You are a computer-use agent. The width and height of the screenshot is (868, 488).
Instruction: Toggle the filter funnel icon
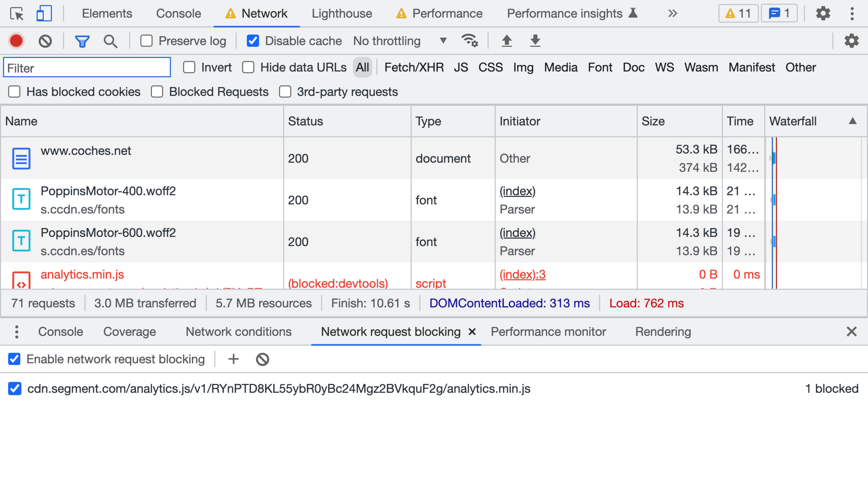(82, 41)
